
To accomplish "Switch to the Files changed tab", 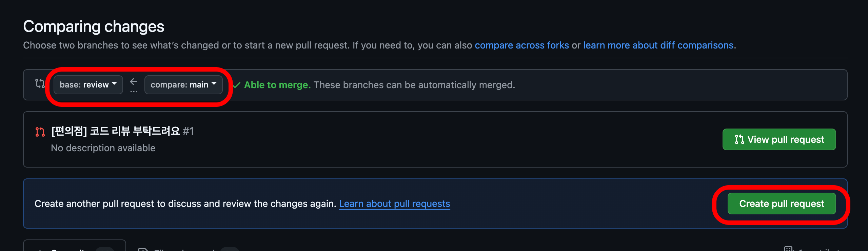I will (188, 247).
